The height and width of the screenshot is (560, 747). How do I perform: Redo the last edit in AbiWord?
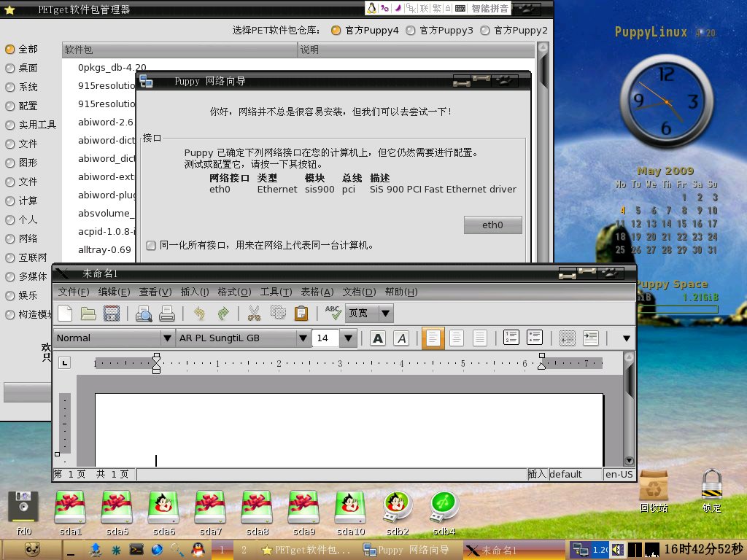point(222,314)
